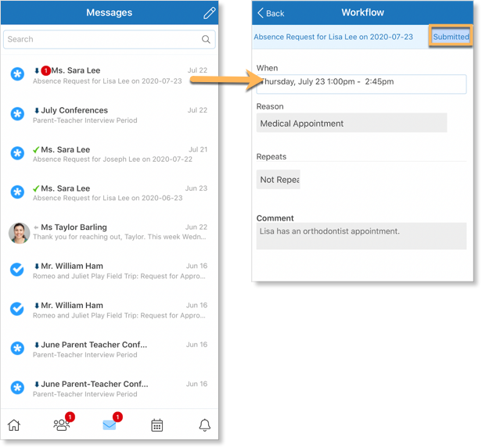Open June Parent-Teacher Conf... message
Screen dimensions: 482x448
tap(109, 389)
